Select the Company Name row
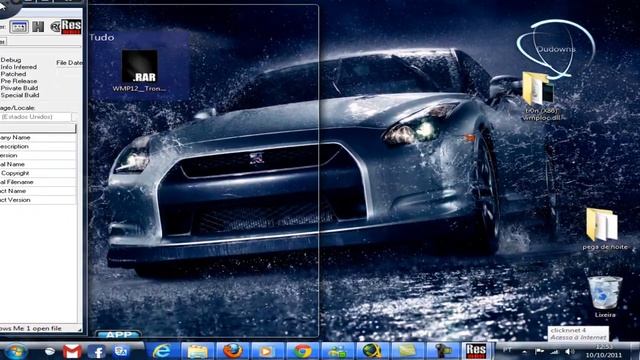The height and width of the screenshot is (360, 640). click(x=38, y=138)
